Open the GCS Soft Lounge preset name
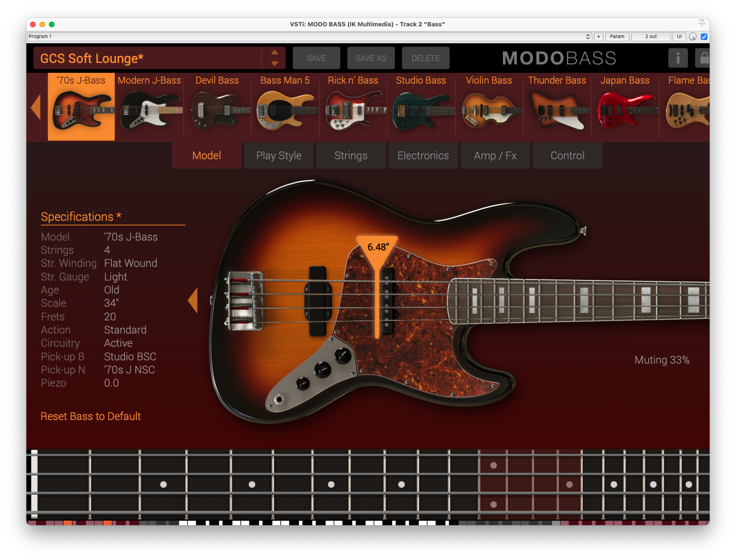Viewport: 736px width, 560px height. coord(147,58)
